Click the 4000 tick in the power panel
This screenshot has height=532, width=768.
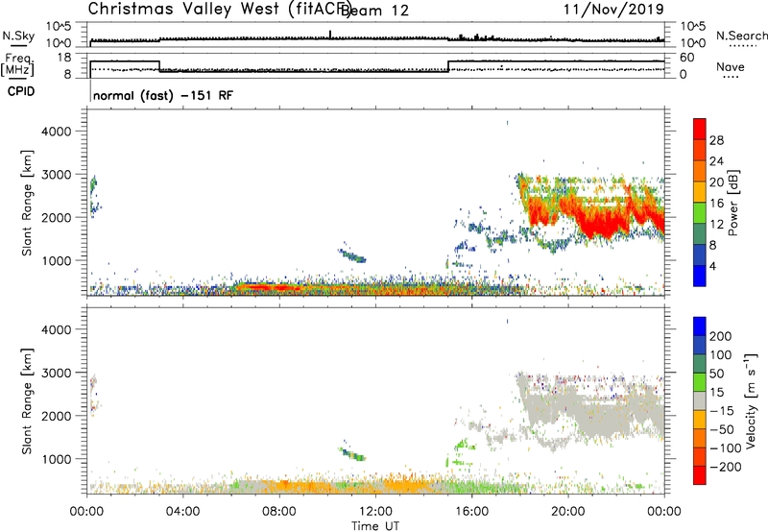57,132
